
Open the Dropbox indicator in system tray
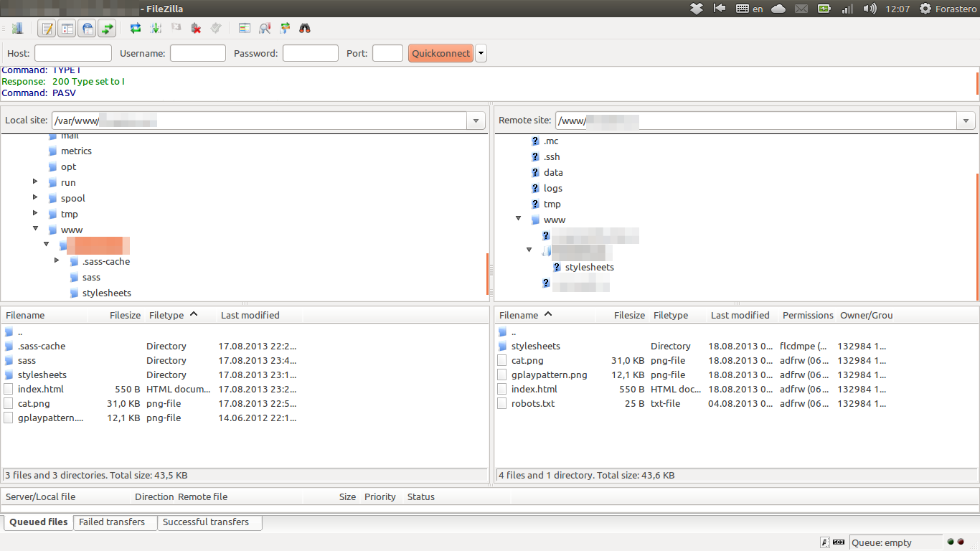697,9
